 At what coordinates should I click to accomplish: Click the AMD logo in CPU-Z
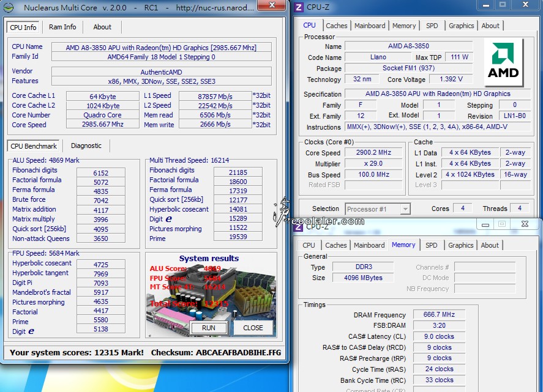pos(504,62)
